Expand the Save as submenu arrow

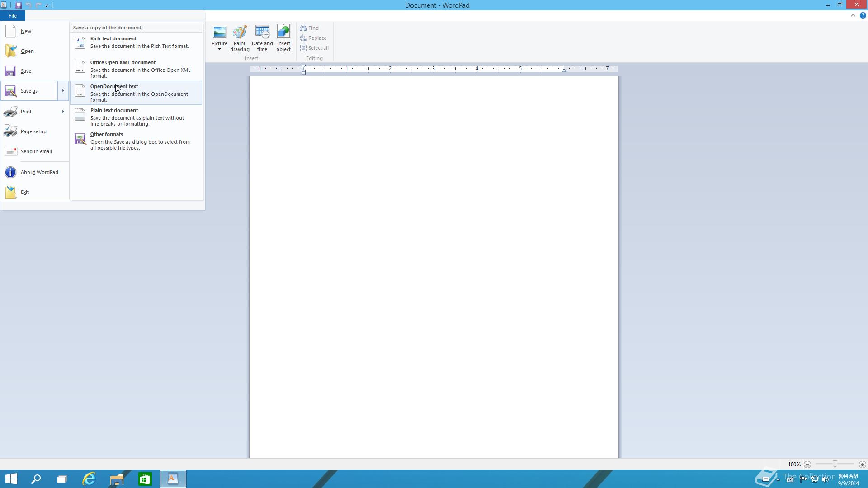pos(63,91)
